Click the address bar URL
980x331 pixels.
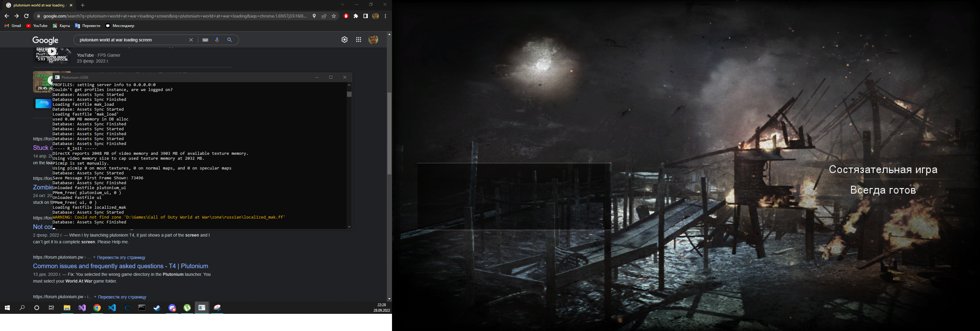[174, 16]
